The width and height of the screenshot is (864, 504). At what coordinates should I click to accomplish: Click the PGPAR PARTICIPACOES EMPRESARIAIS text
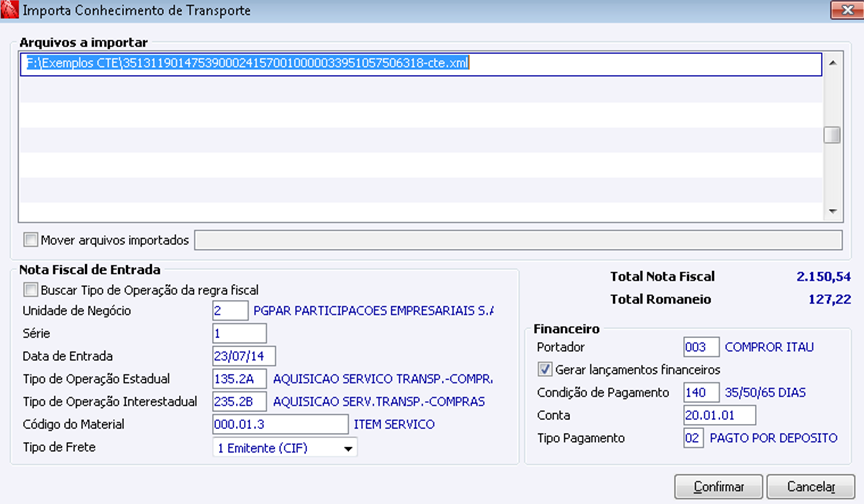click(x=373, y=311)
